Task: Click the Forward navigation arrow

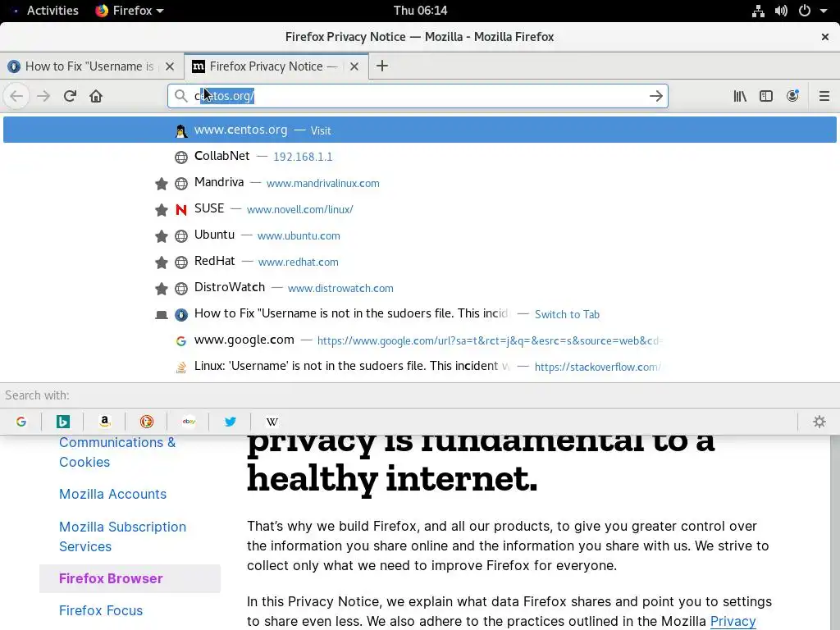Action: [43, 97]
